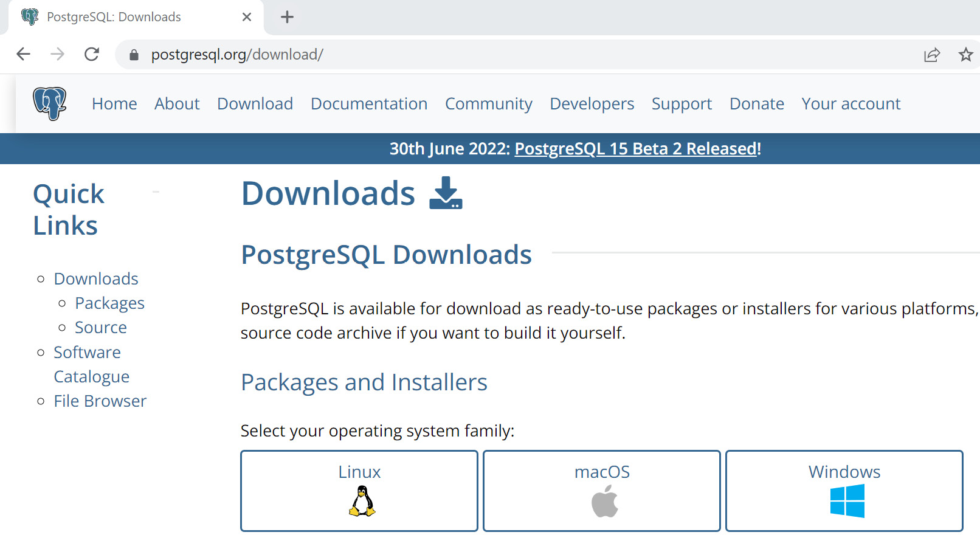980x535 pixels.
Task: Click 'Select your operating system family:' text
Action: coord(378,431)
